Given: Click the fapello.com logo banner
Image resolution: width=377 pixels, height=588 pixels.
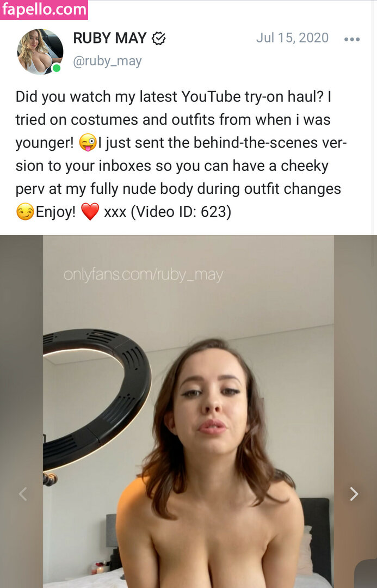Looking at the screenshot, I should click(44, 10).
